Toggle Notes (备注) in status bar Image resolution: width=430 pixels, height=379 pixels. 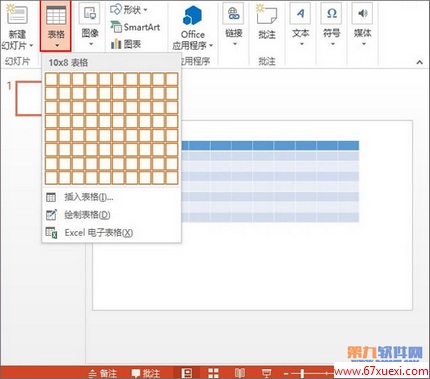103,373
